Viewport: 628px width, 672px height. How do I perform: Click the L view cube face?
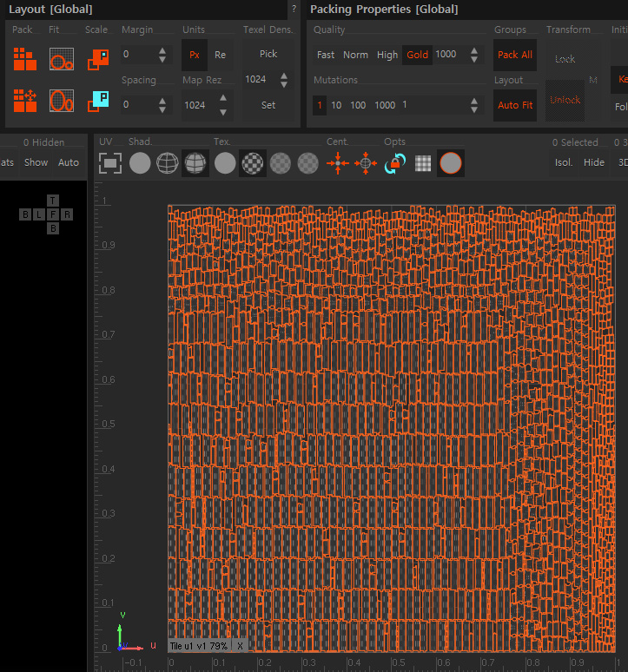click(x=39, y=214)
